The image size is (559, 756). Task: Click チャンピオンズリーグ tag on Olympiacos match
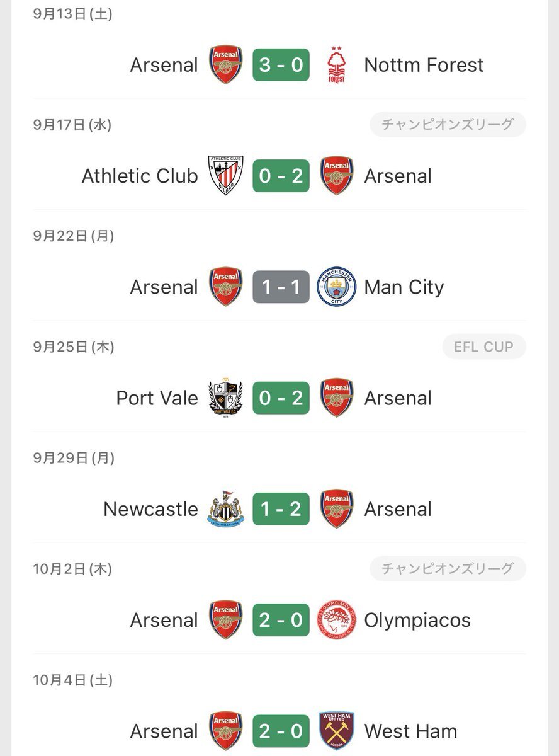447,569
